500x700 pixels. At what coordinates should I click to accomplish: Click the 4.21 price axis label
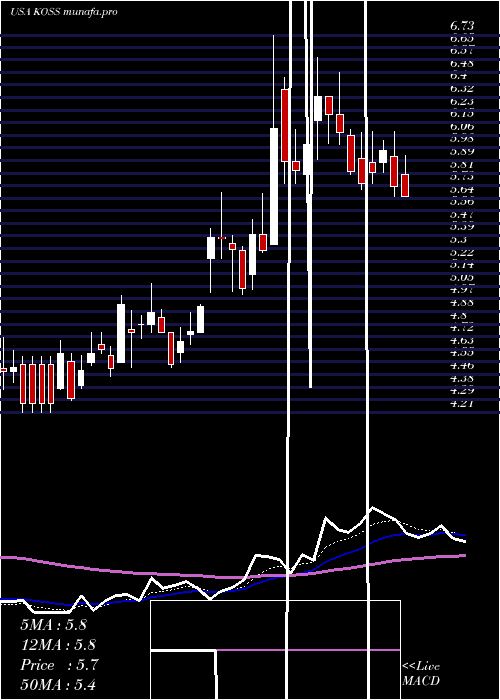(x=462, y=404)
